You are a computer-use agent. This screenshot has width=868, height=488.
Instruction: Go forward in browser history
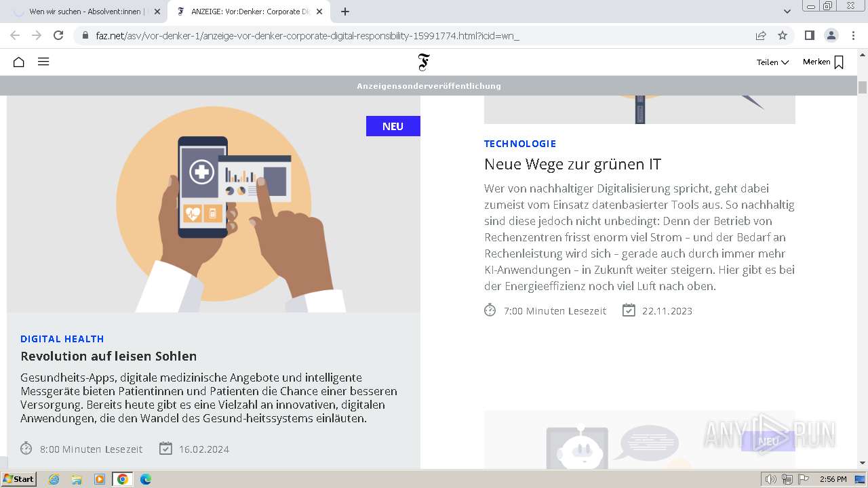(x=37, y=35)
